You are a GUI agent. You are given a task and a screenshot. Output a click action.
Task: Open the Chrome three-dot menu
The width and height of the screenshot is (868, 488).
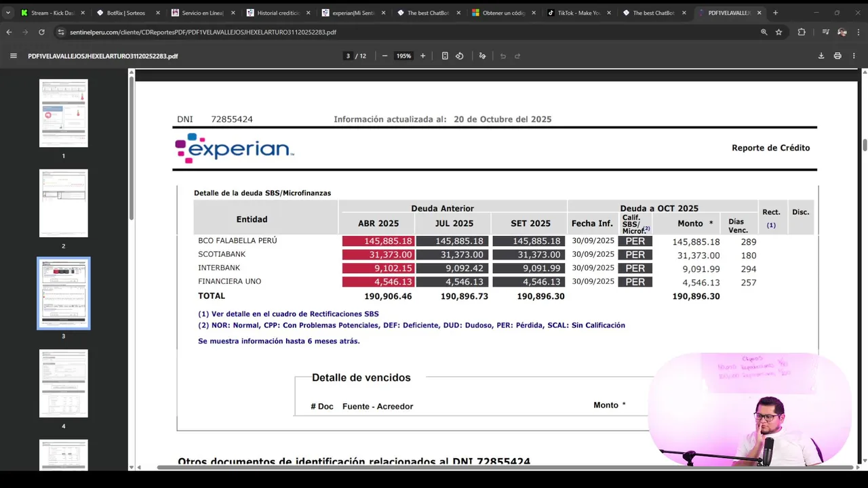point(858,32)
